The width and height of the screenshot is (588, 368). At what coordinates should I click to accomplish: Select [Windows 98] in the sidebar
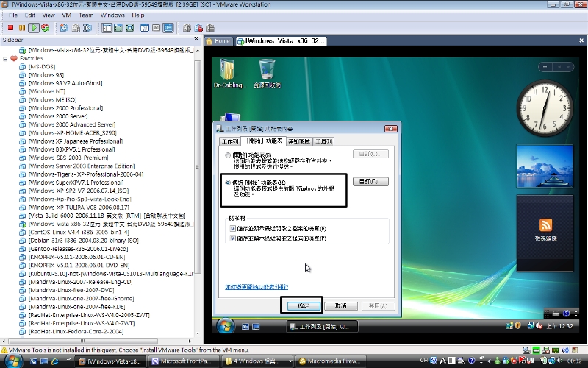pyautogui.click(x=46, y=75)
